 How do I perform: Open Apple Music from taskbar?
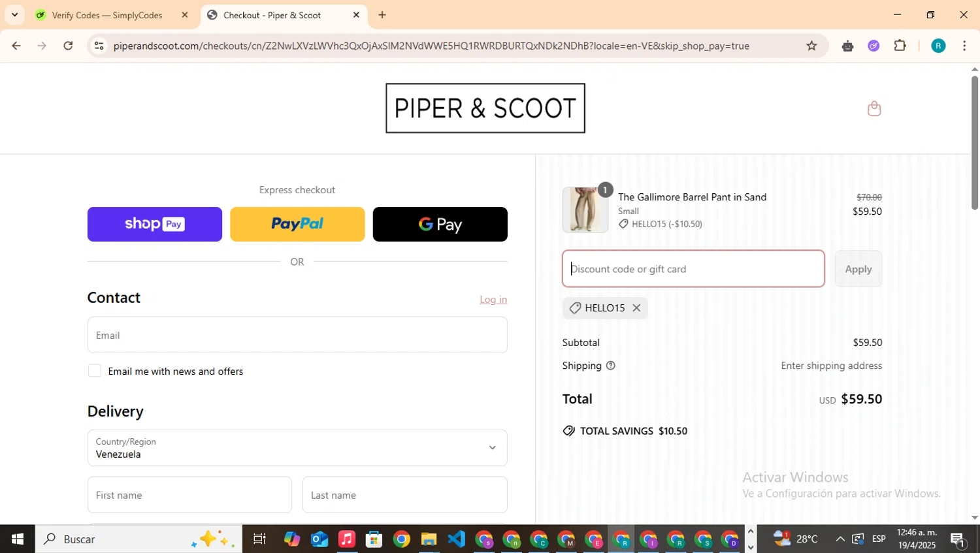click(347, 539)
